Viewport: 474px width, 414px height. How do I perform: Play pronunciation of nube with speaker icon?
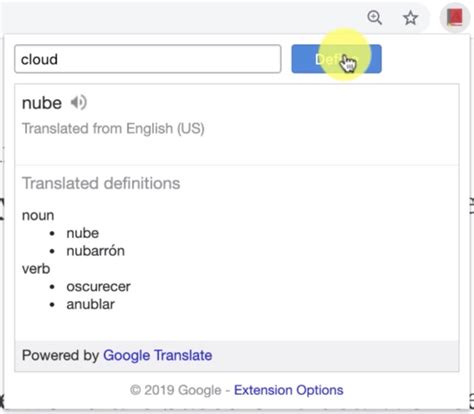tap(79, 102)
